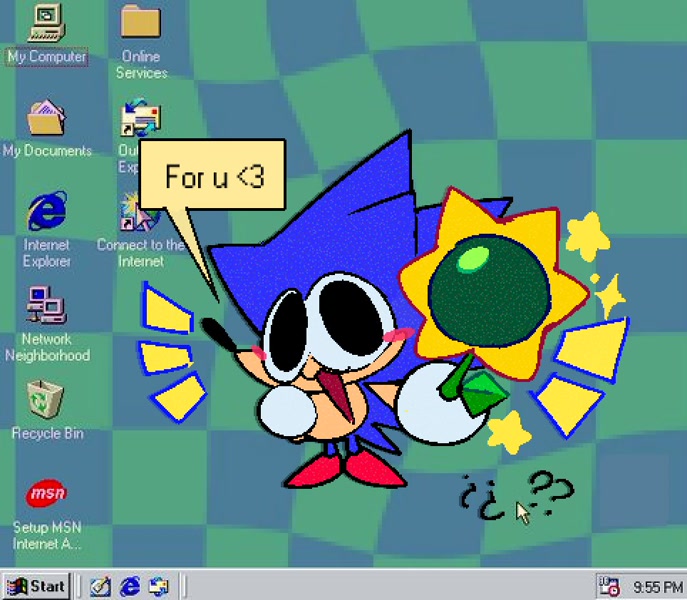Select the Recycle Bin
This screenshot has height=600, width=687.
(x=46, y=399)
